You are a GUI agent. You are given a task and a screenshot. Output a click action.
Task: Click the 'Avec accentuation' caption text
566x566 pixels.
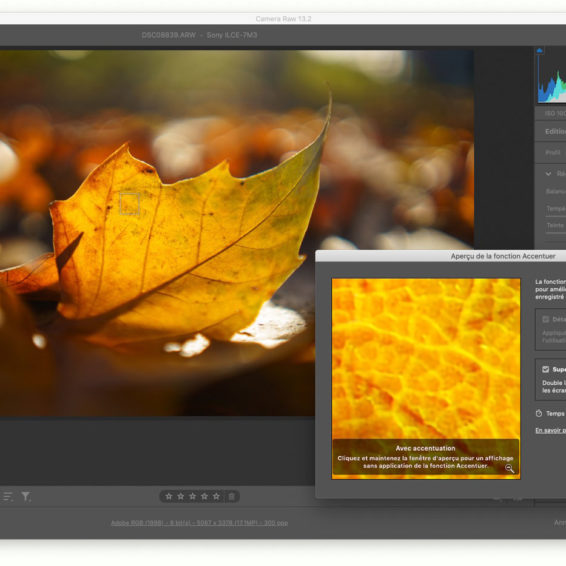point(426,448)
